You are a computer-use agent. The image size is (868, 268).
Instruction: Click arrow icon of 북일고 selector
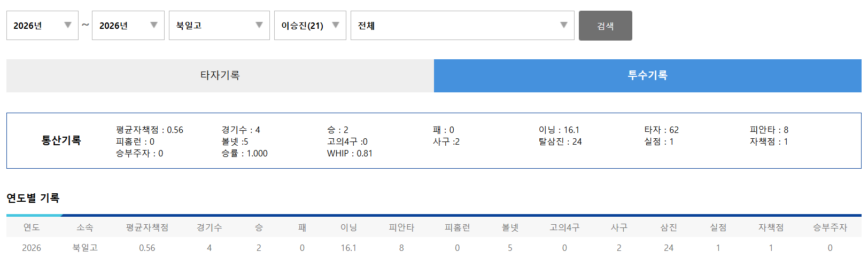(259, 25)
